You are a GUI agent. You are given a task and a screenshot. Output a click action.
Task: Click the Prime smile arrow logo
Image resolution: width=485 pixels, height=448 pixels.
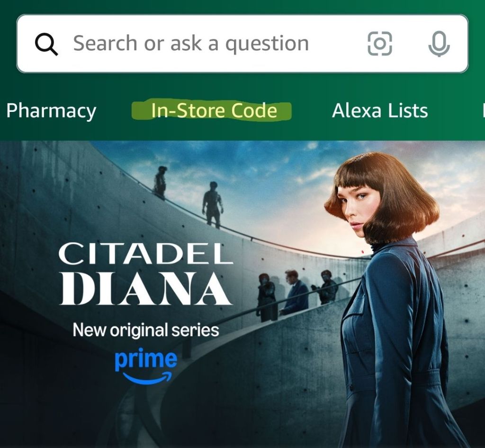click(147, 378)
